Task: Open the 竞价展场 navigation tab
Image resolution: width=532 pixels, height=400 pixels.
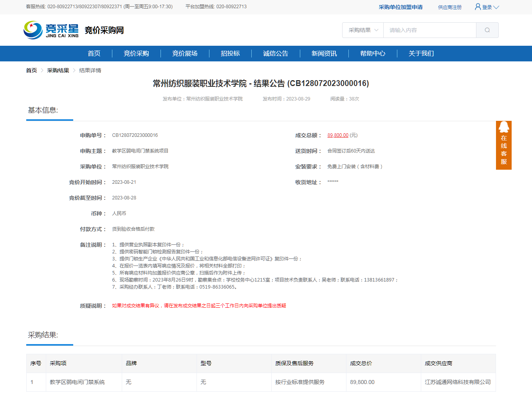Action: coord(185,54)
